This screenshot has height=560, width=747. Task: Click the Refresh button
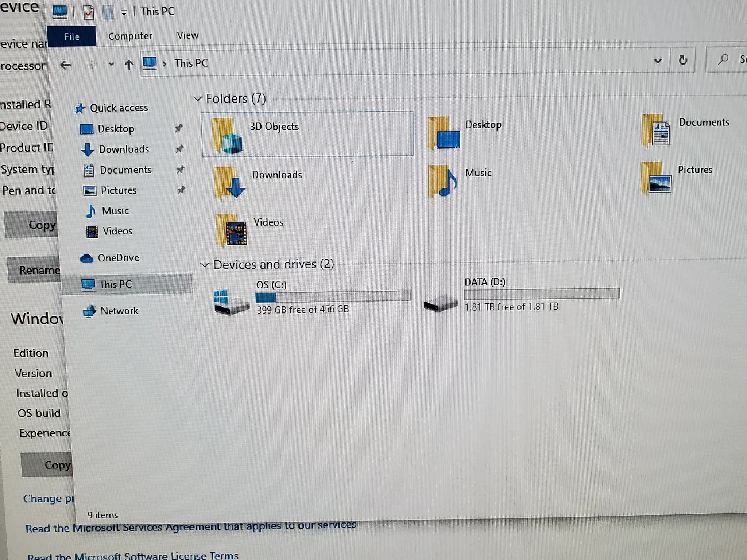click(683, 60)
